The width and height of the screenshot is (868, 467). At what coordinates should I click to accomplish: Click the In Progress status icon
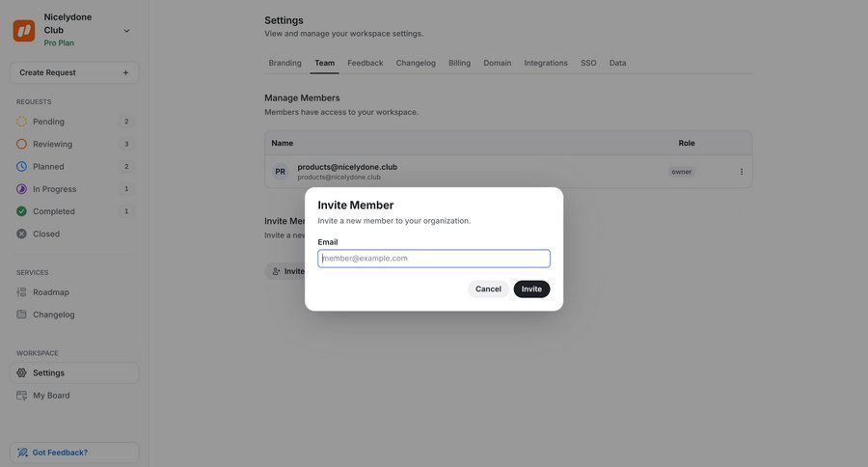22,189
